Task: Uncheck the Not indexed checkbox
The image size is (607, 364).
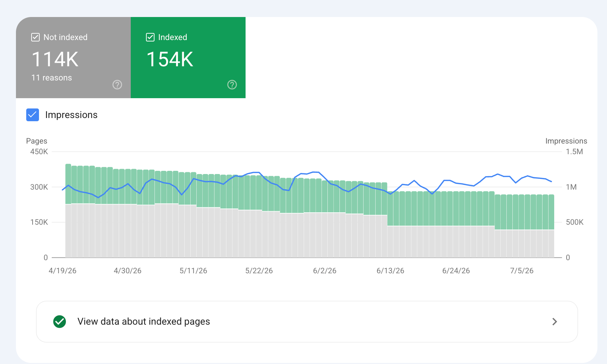Action: [35, 37]
